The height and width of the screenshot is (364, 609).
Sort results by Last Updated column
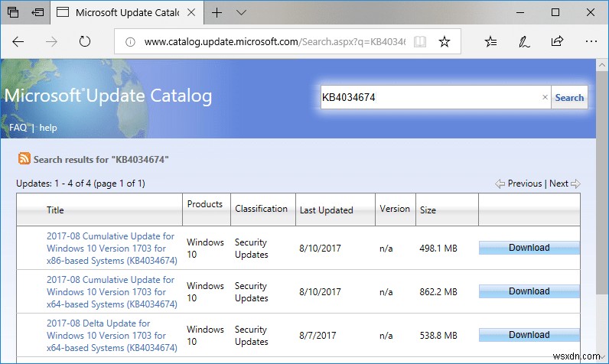coord(326,210)
